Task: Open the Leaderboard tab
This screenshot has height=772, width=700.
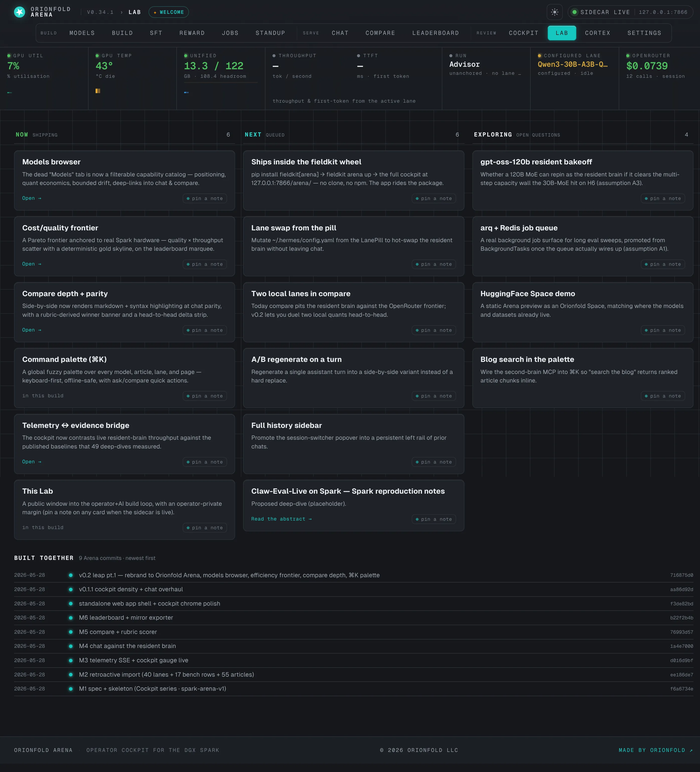Action: pos(436,33)
